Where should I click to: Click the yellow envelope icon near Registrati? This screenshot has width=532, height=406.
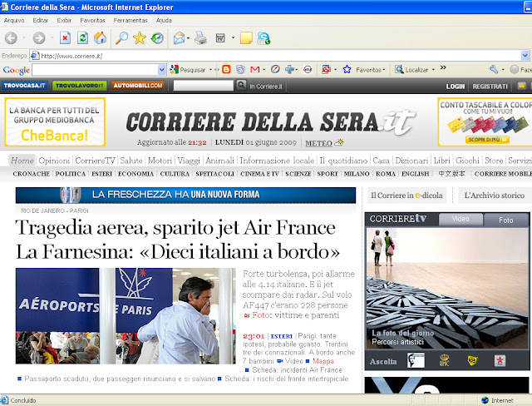tap(522, 86)
